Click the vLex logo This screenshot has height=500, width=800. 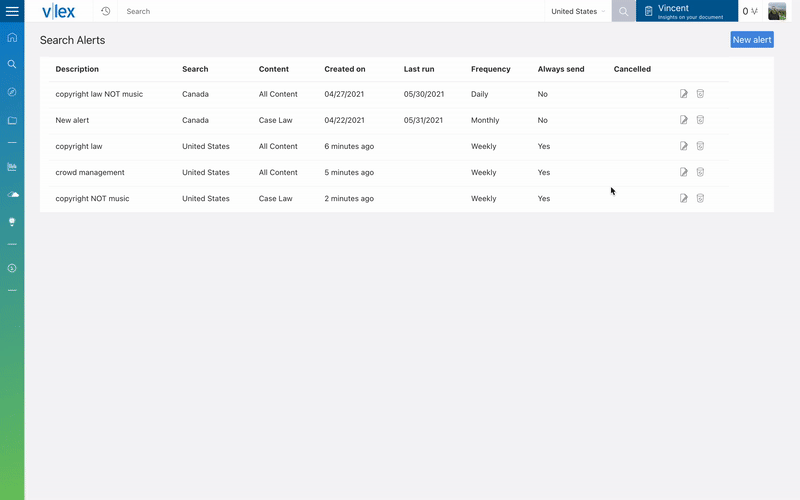click(59, 11)
